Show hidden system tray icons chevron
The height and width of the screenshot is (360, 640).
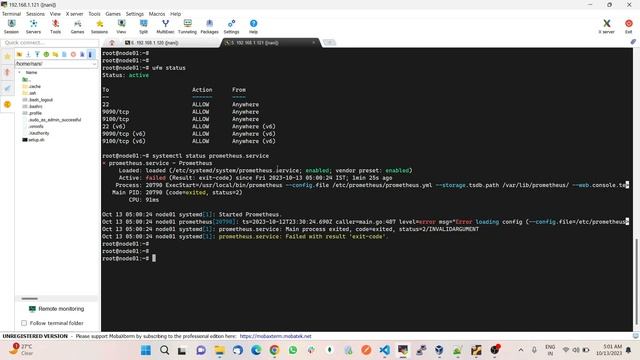pyautogui.click(x=521, y=350)
